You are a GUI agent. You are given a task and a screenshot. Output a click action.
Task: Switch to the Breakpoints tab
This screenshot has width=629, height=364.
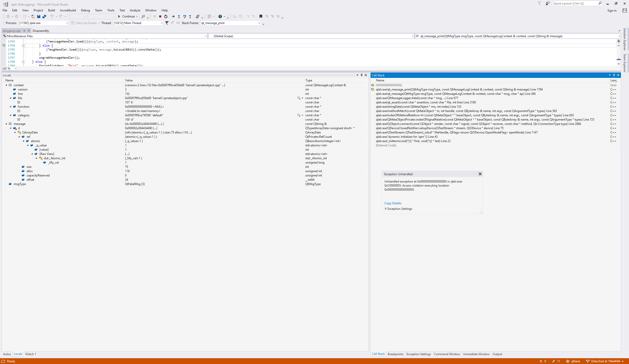click(x=395, y=354)
